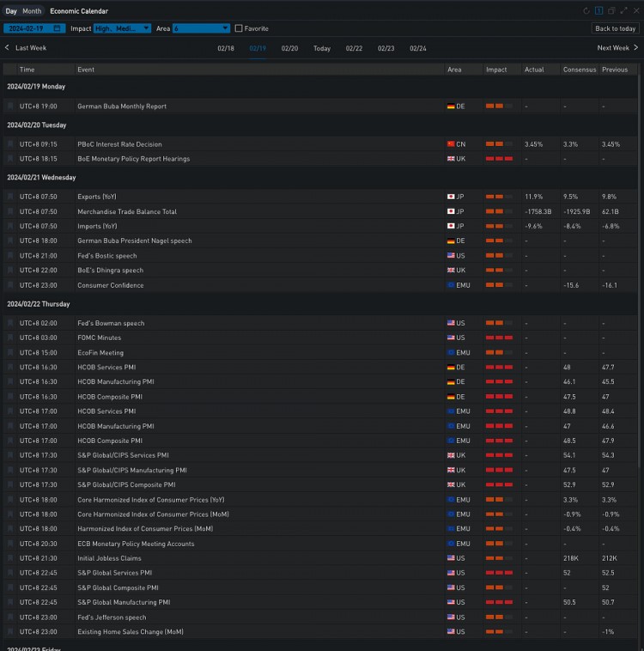Open the date picker calendar icon
The width and height of the screenshot is (644, 651).
click(x=58, y=28)
